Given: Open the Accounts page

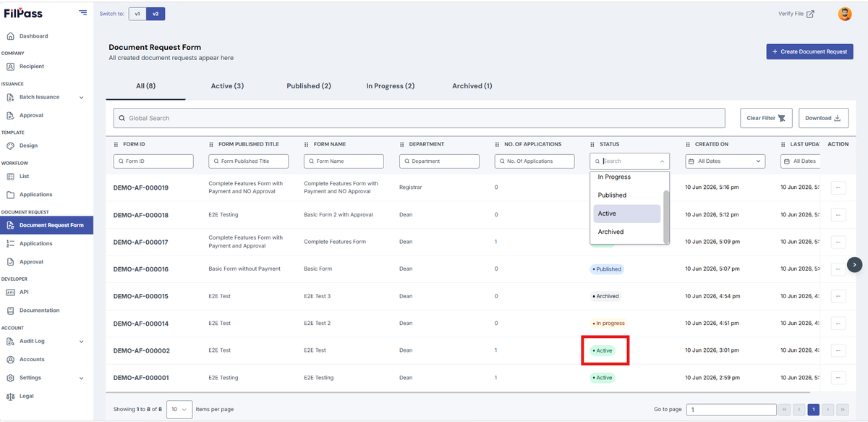Looking at the screenshot, I should 32,360.
